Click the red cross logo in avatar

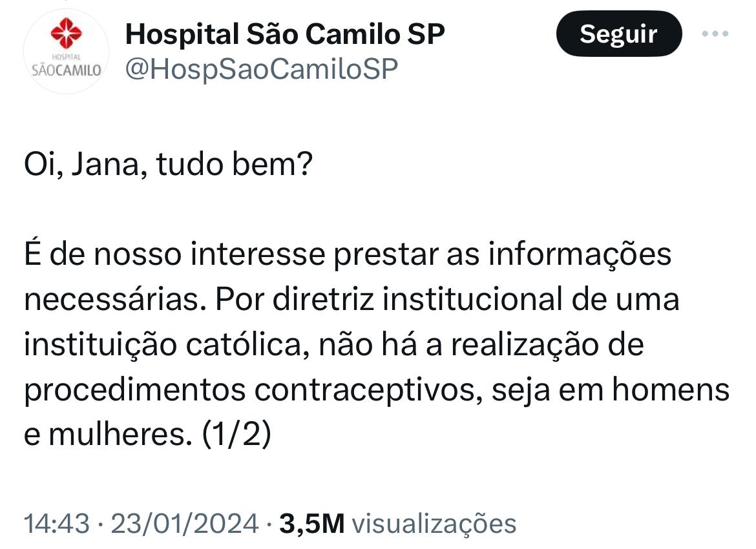(67, 34)
